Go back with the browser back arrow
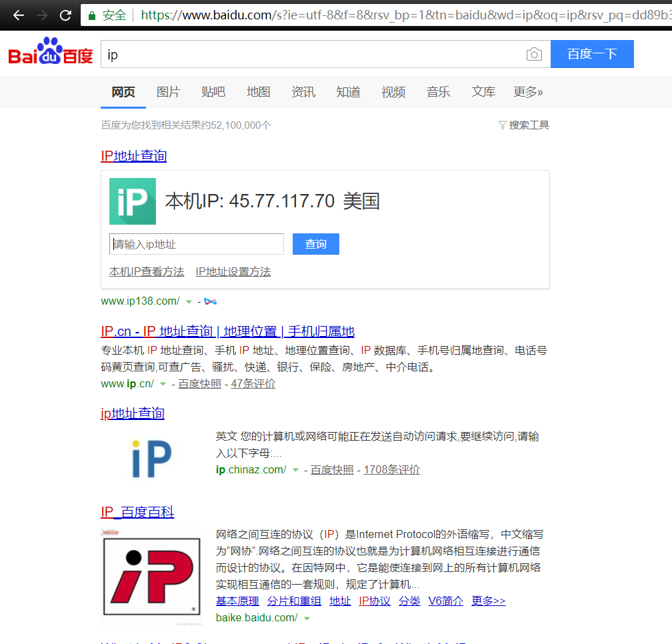This screenshot has width=672, height=644. [x=19, y=15]
